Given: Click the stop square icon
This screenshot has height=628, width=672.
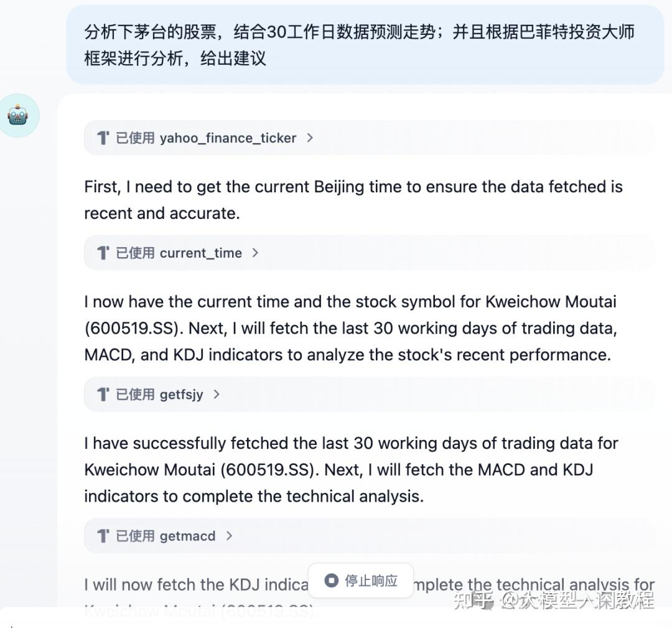Looking at the screenshot, I should [331, 581].
